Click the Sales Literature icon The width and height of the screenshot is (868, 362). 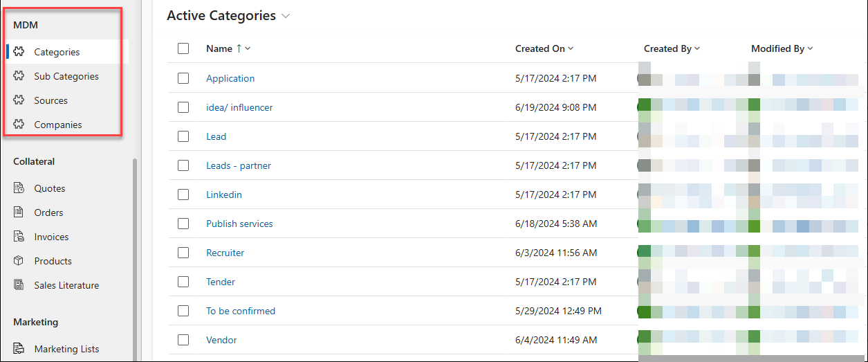click(x=19, y=285)
